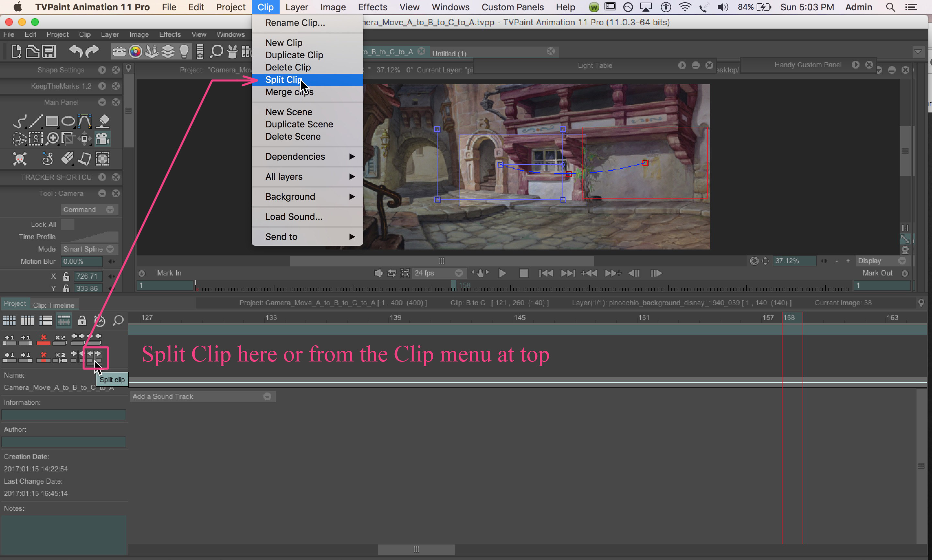The width and height of the screenshot is (932, 560).
Task: Click the magnifier toolbar icon
Action: pos(216,51)
